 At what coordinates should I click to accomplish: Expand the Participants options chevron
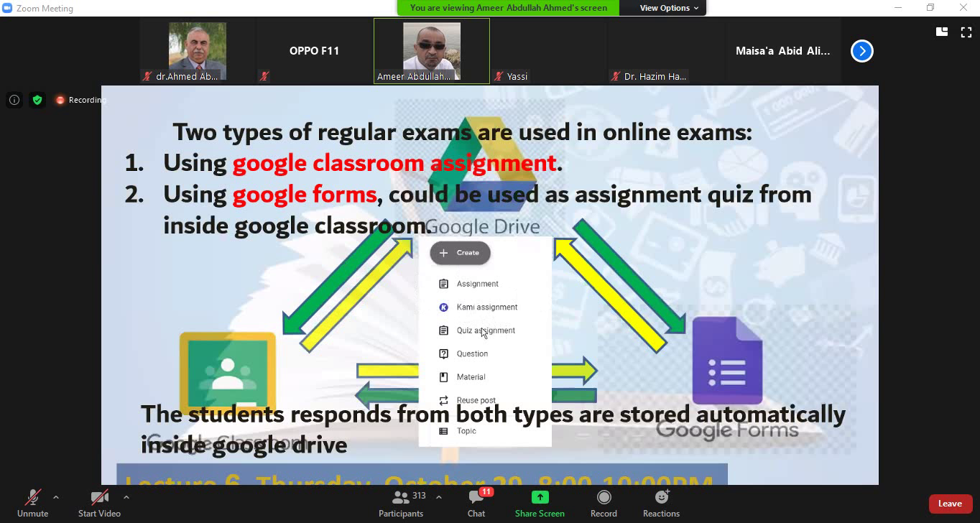coord(438,496)
